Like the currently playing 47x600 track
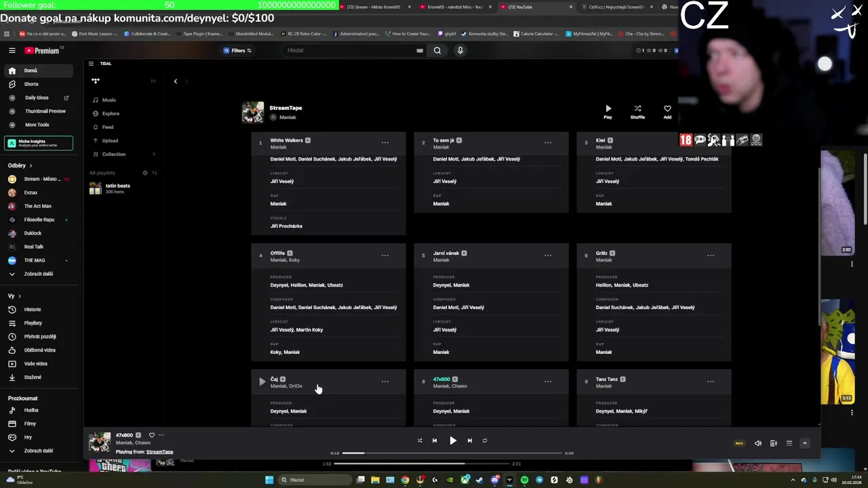 [x=152, y=435]
